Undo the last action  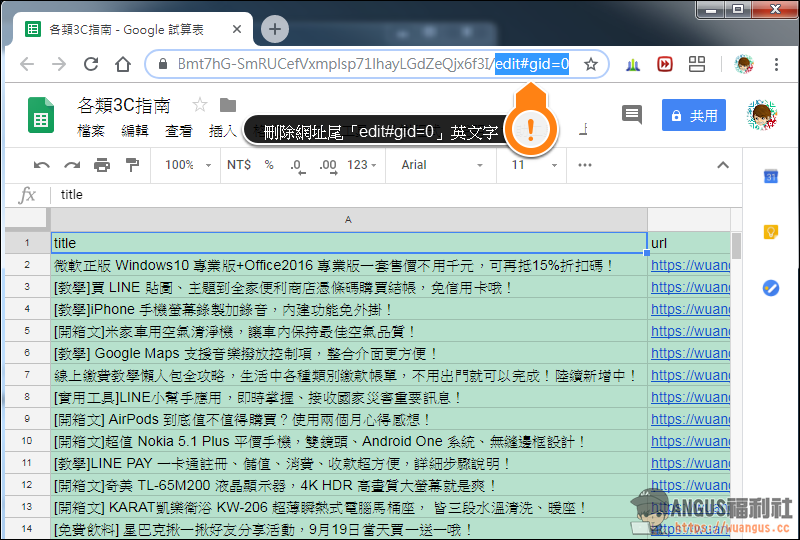(x=41, y=165)
